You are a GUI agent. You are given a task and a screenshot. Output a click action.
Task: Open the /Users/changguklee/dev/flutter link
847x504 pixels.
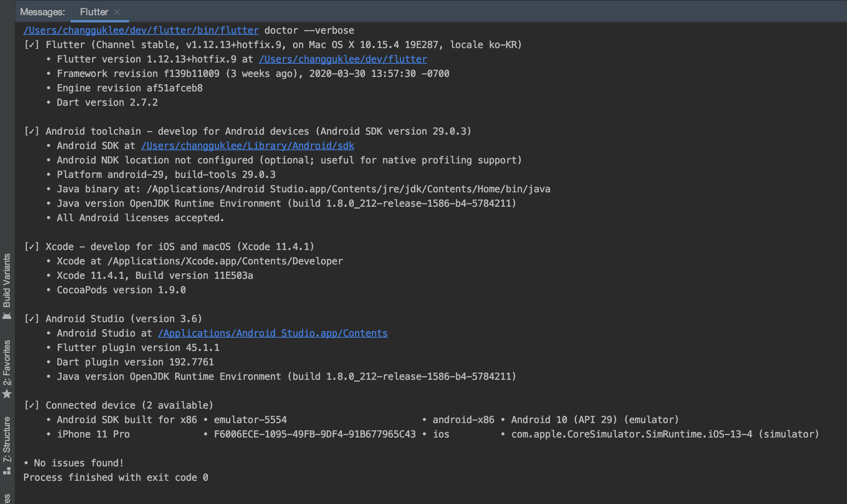[x=343, y=59]
